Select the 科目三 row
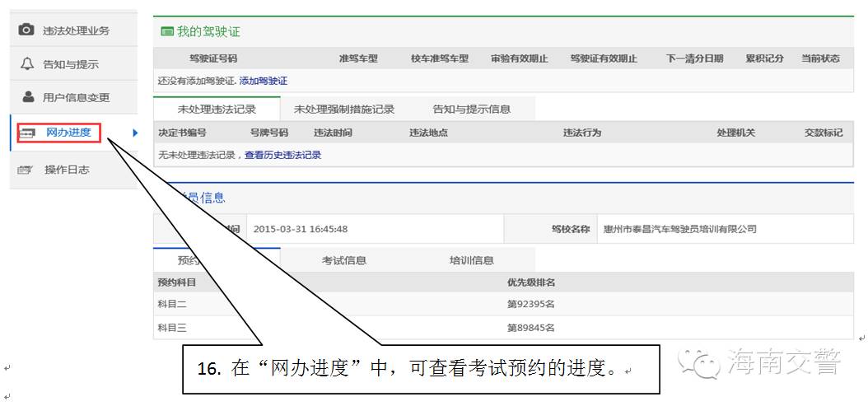The image size is (868, 406). pyautogui.click(x=503, y=328)
